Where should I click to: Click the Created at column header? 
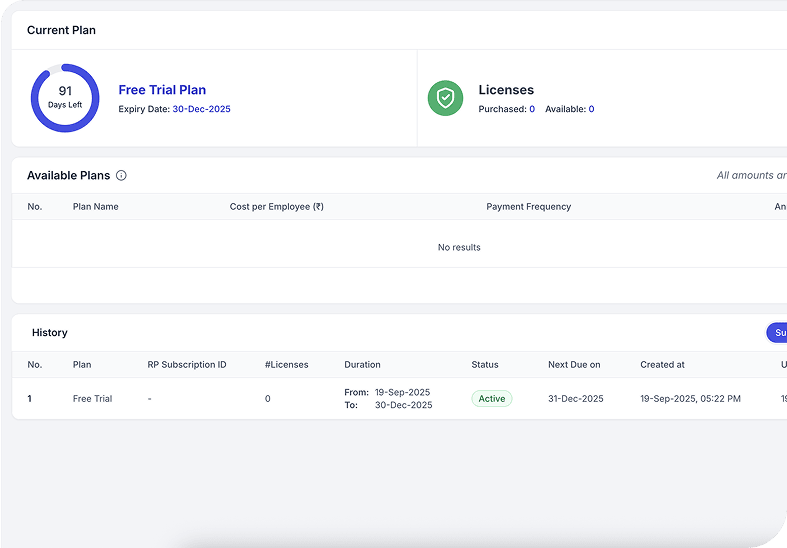click(662, 365)
